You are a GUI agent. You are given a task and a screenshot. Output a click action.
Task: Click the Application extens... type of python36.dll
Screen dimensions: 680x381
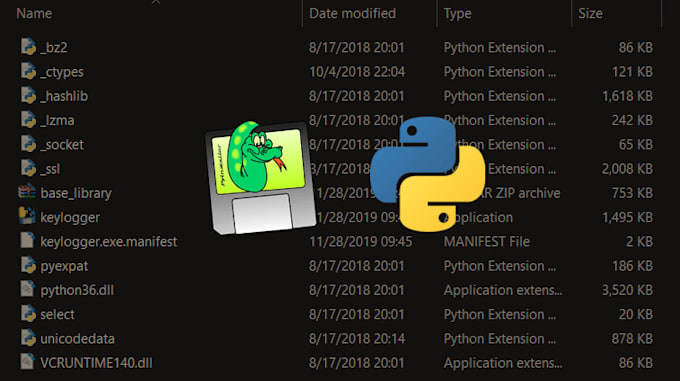503,290
